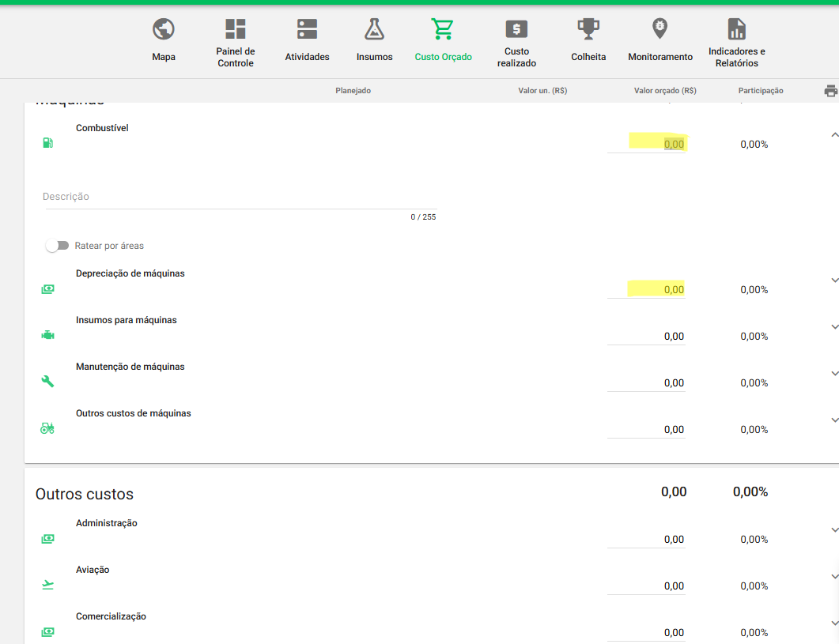Open the Insumos flask icon
This screenshot has width=839, height=644.
[x=374, y=30]
